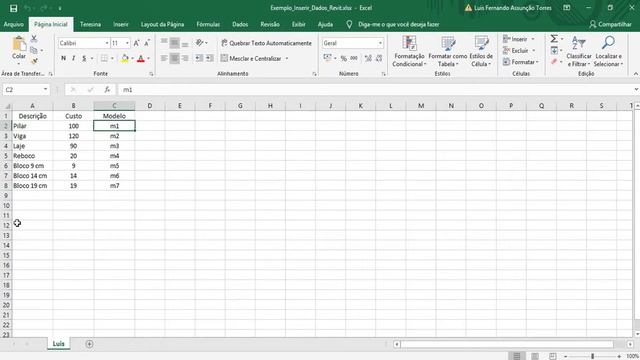Click the Clear eraser icon

click(554, 62)
